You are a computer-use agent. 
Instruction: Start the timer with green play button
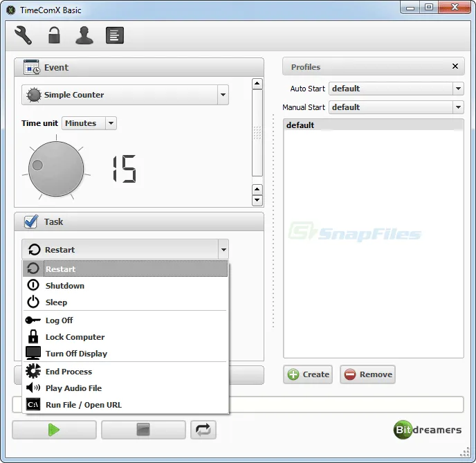click(55, 430)
